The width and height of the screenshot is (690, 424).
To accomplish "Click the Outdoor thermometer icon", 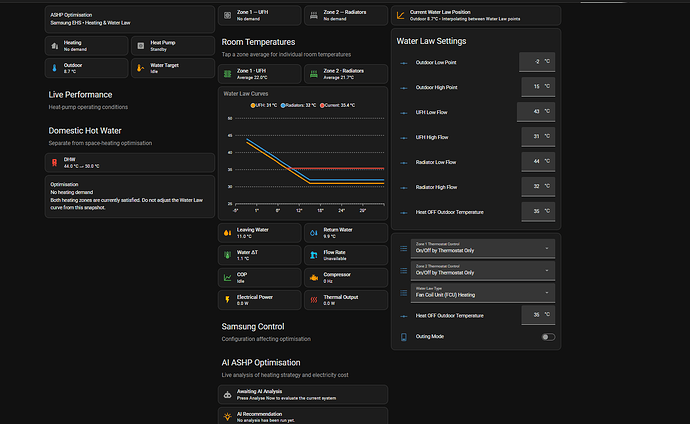I will 55,68.
